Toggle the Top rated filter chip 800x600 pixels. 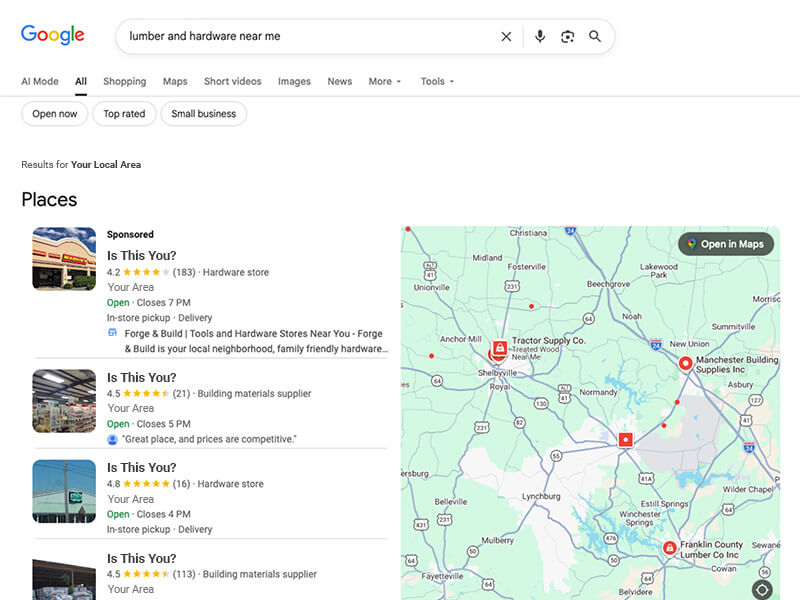(125, 114)
